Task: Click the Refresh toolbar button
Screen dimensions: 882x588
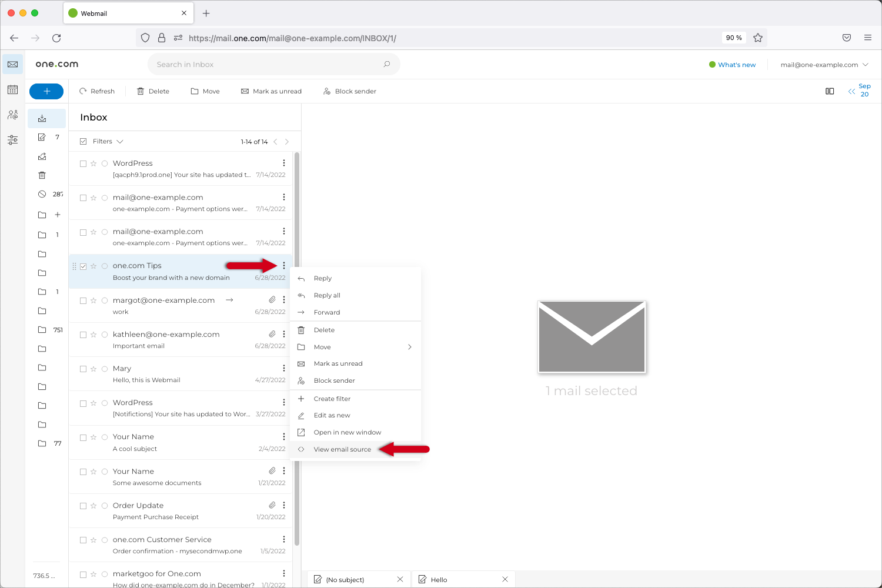Action: [98, 91]
